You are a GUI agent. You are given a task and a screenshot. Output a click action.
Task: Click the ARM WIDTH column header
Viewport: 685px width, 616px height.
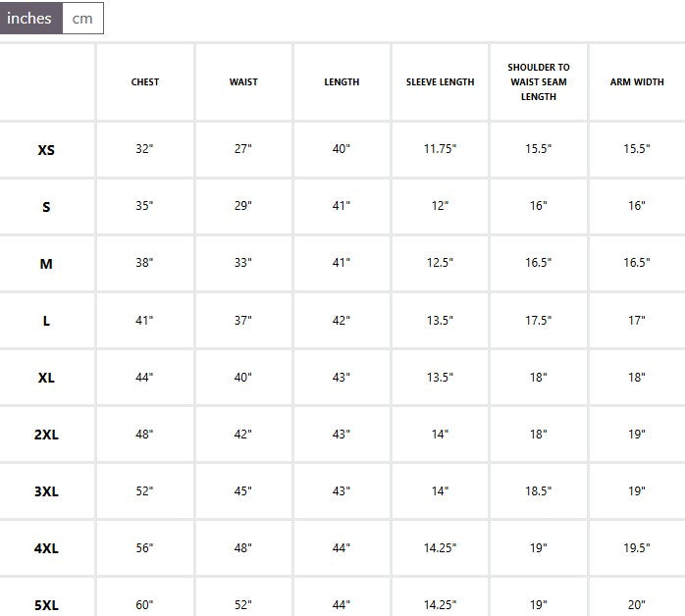[637, 82]
